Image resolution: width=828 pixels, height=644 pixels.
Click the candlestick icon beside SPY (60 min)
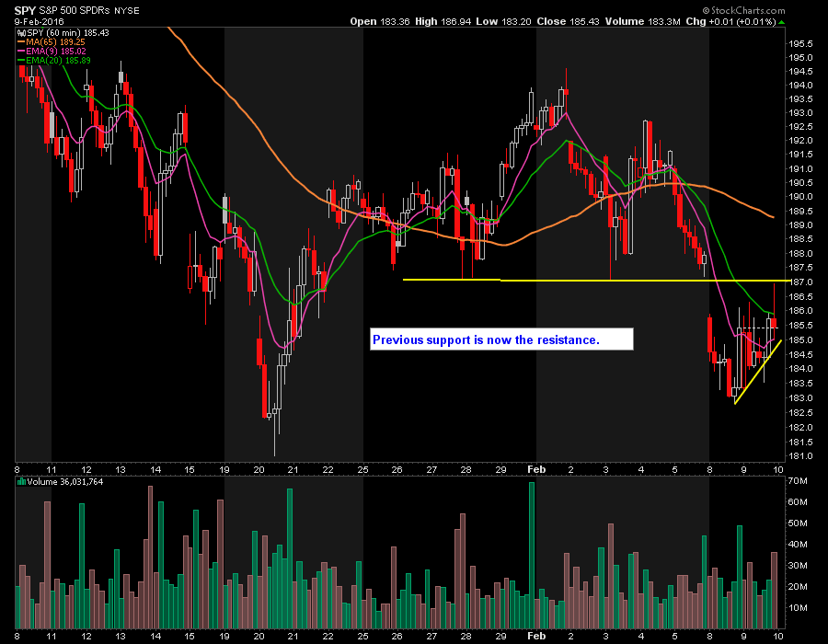coord(22,33)
